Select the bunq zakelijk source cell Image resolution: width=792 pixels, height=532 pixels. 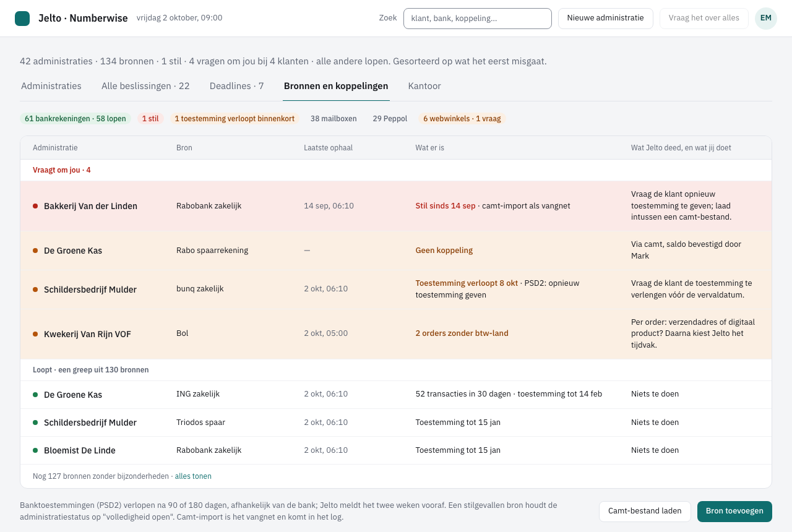click(x=200, y=289)
